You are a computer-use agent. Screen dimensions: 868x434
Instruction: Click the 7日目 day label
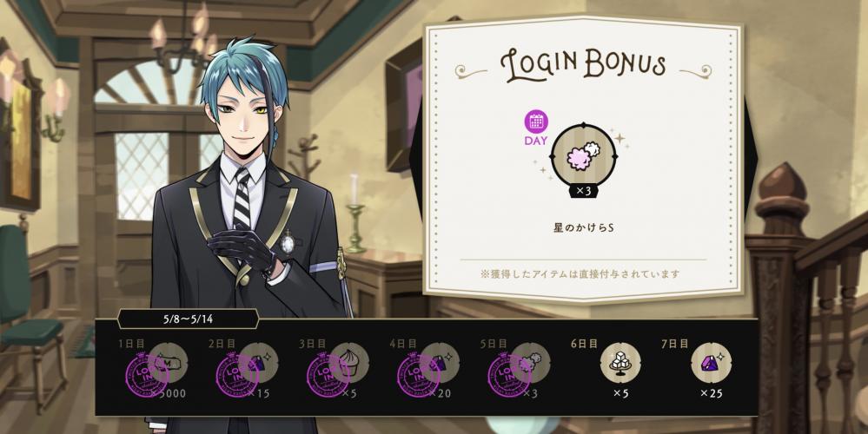click(x=675, y=344)
